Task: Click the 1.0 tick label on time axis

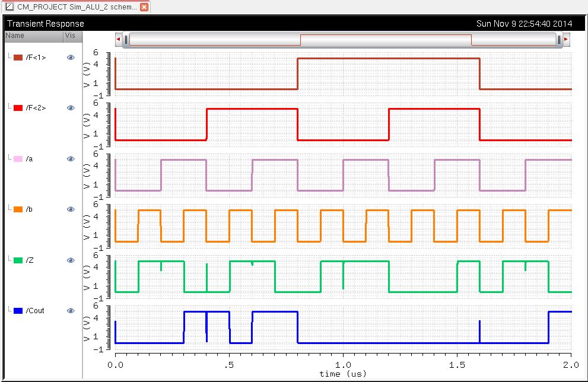Action: pos(343,365)
